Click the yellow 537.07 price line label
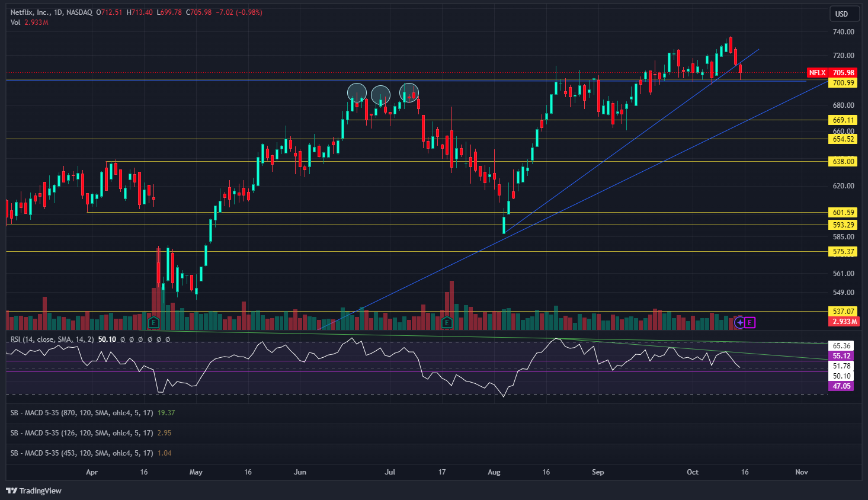Screen dimensions: 868x500 843,312
